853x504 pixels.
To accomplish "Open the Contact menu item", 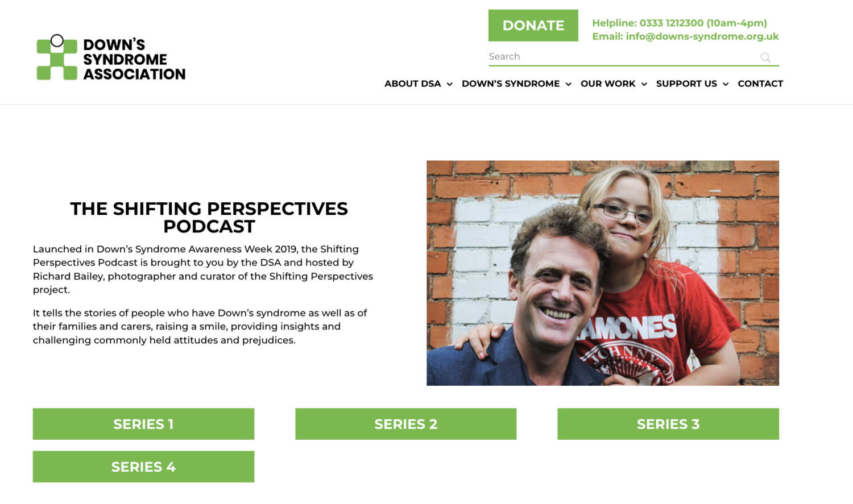I will pyautogui.click(x=760, y=84).
